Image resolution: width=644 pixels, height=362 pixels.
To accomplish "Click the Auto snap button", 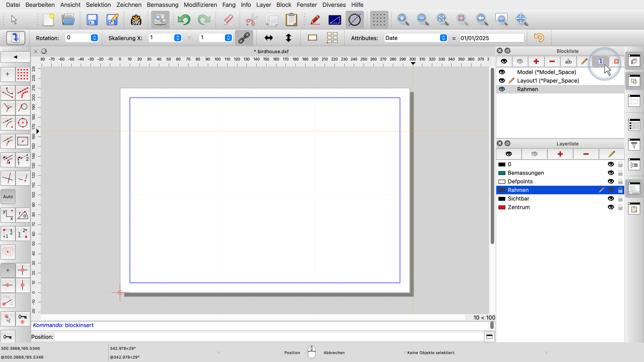I will point(8,197).
